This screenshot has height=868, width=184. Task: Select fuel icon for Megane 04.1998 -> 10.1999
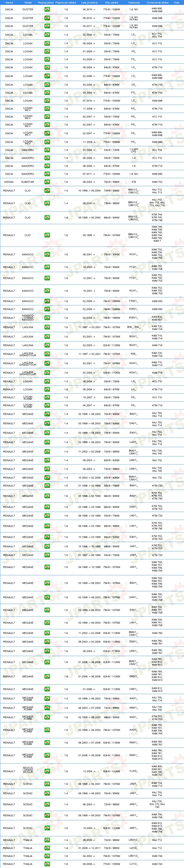tap(47, 567)
